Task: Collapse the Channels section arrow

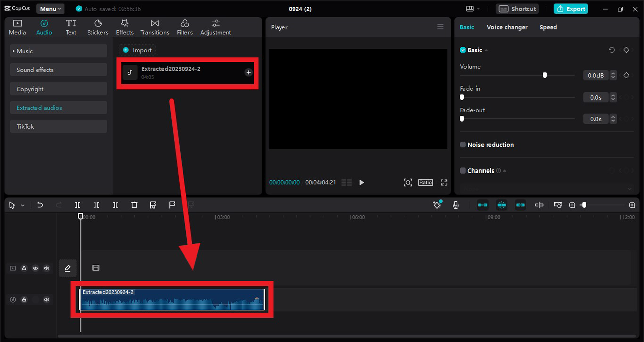Action: (505, 171)
